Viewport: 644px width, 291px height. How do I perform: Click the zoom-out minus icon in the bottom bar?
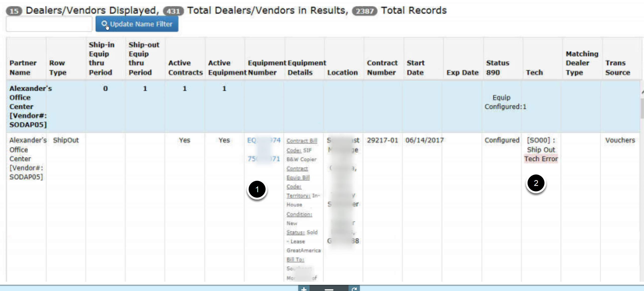[x=329, y=288]
